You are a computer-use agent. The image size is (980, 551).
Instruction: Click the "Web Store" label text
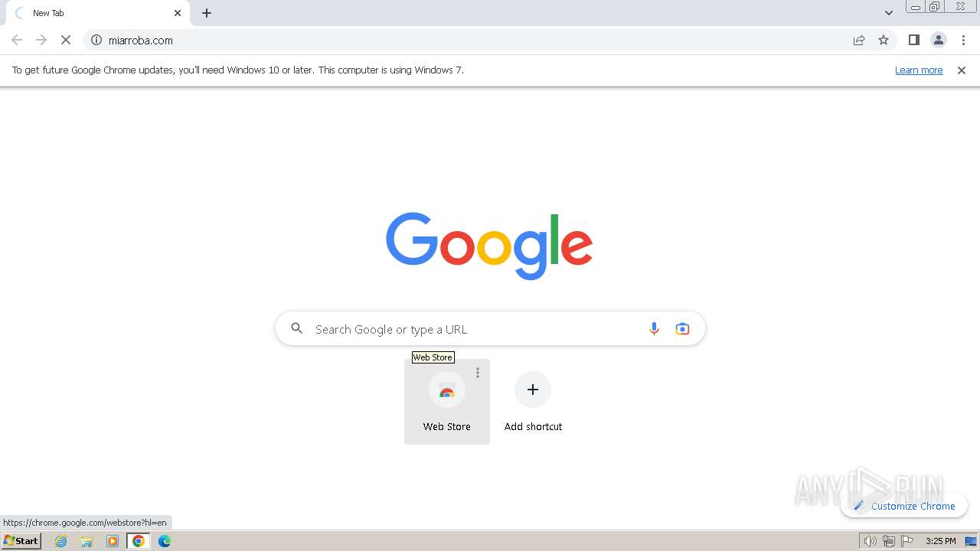447,426
